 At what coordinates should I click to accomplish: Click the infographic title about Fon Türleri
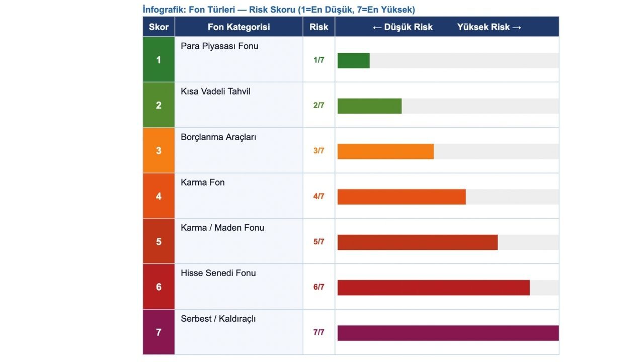point(279,10)
